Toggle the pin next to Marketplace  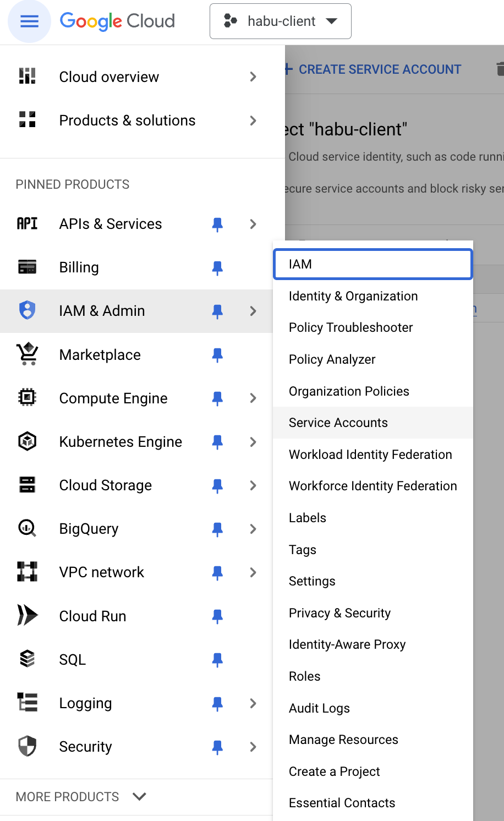coord(217,355)
